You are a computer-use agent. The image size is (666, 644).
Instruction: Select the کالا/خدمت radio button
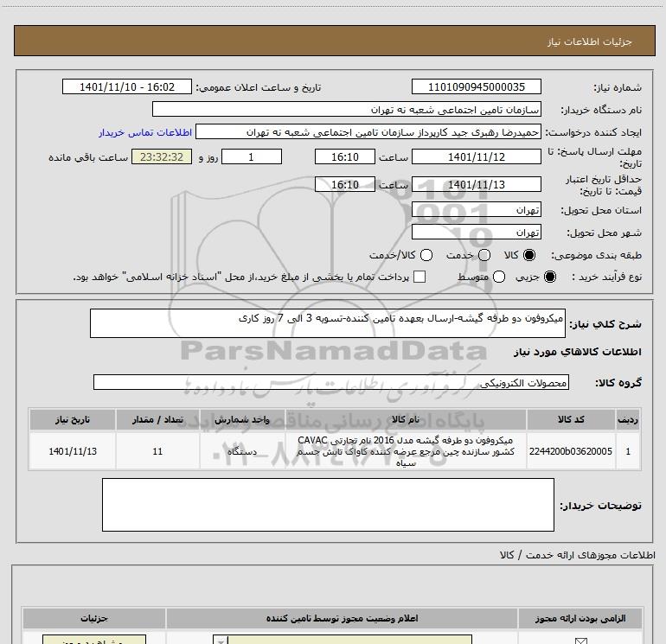426,255
